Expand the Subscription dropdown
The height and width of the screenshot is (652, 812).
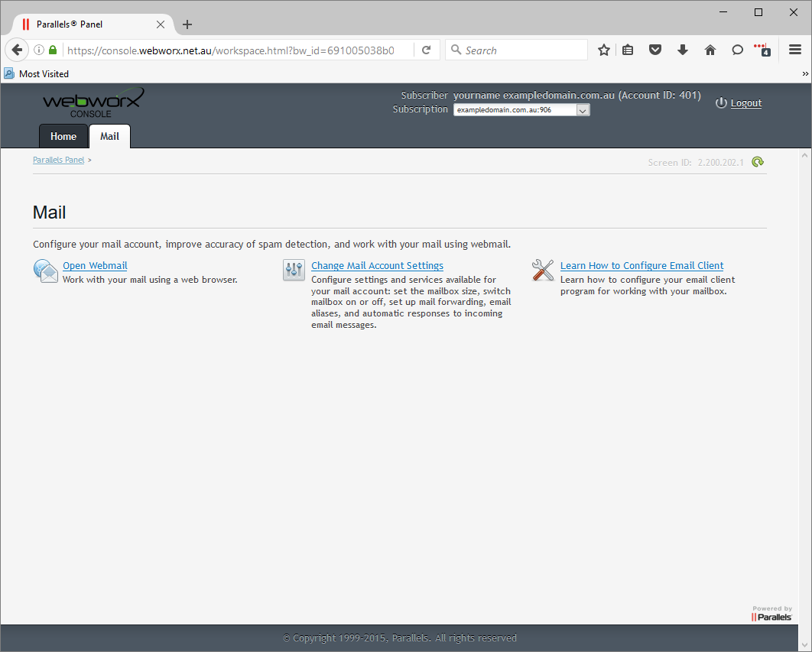click(583, 110)
